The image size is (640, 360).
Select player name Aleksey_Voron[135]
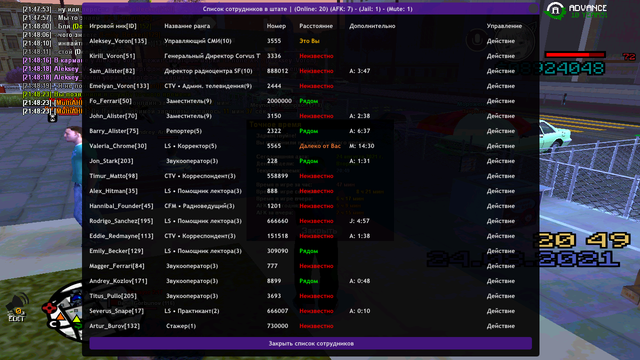tap(118, 41)
